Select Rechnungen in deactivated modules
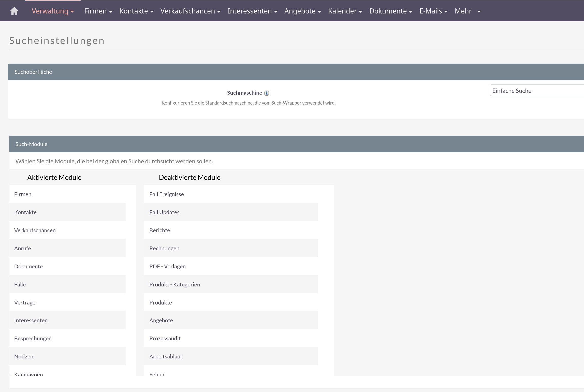The height and width of the screenshot is (392, 584). tap(164, 249)
